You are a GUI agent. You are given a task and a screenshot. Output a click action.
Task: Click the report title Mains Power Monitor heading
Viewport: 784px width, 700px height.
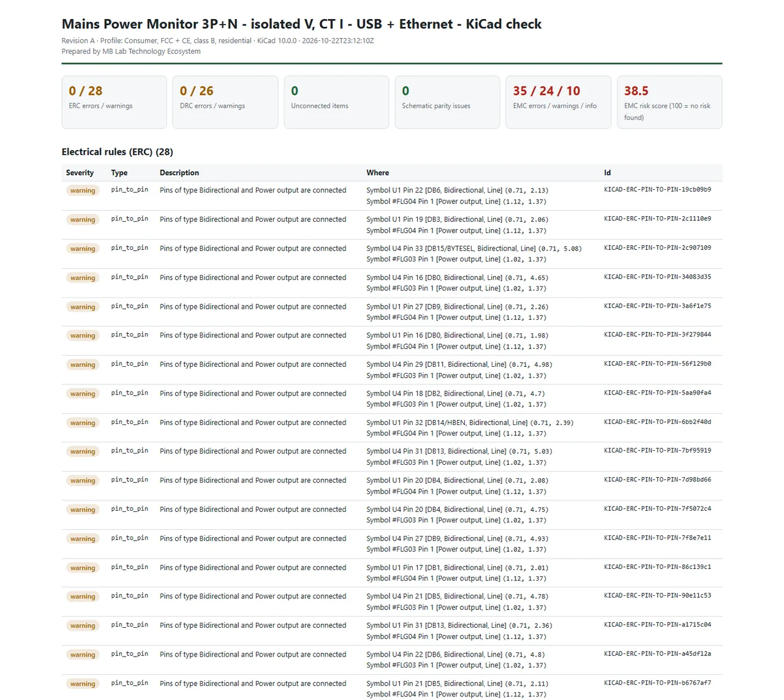301,24
